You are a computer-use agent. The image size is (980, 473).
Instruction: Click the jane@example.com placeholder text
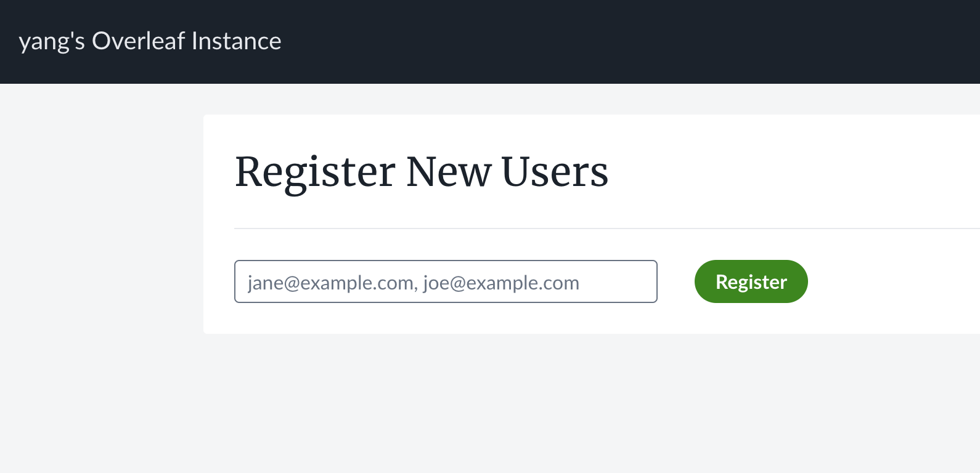click(x=331, y=283)
